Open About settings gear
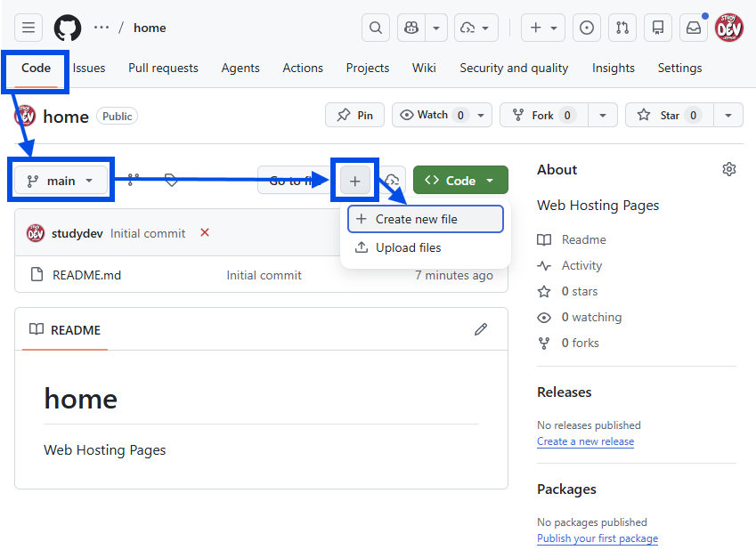This screenshot has height=558, width=756. click(x=729, y=169)
